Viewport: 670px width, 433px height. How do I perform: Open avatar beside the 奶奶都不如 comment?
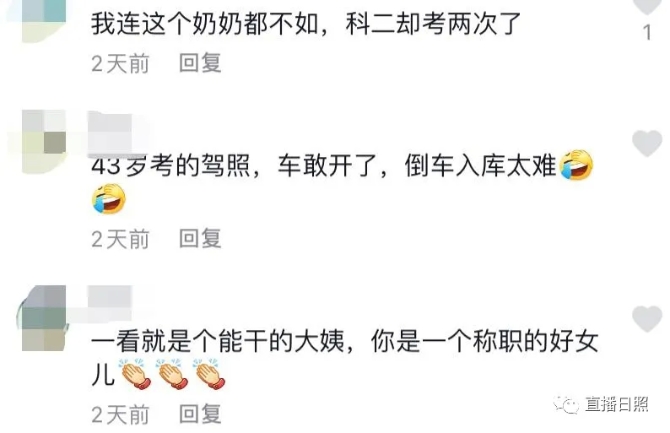pyautogui.click(x=44, y=21)
